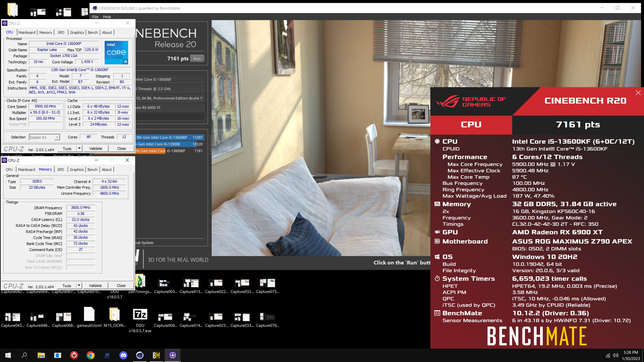Open taskbar search icon
Screen dimensions: 644x362
coord(24,355)
